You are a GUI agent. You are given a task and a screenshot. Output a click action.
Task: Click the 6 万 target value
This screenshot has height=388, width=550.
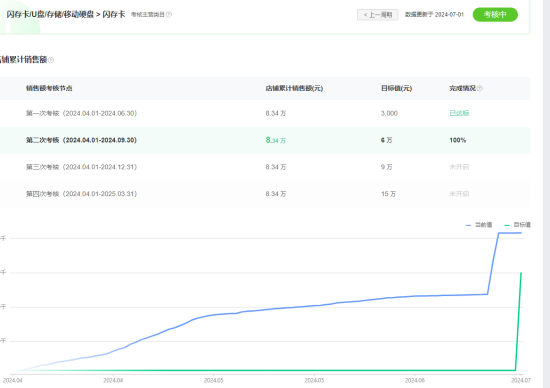pos(387,140)
